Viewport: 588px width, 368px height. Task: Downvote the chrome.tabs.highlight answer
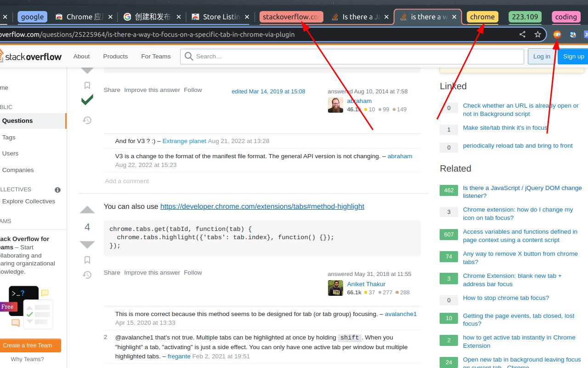coord(87,244)
